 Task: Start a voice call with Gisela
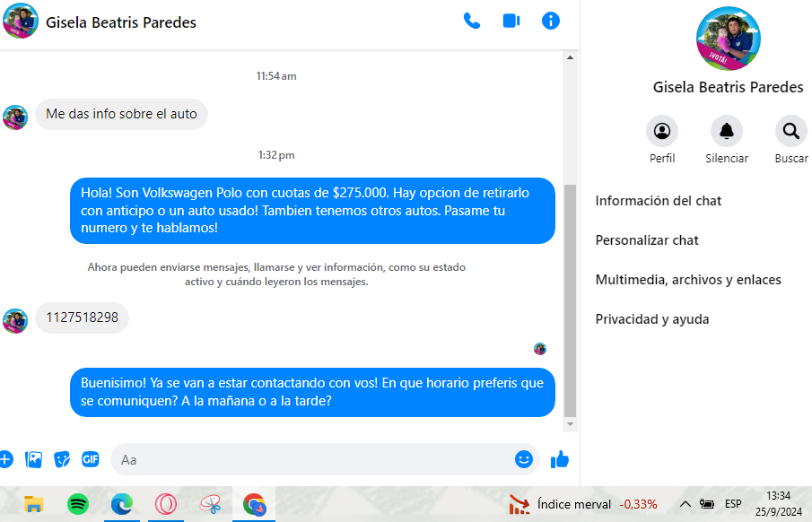pyautogui.click(x=472, y=22)
